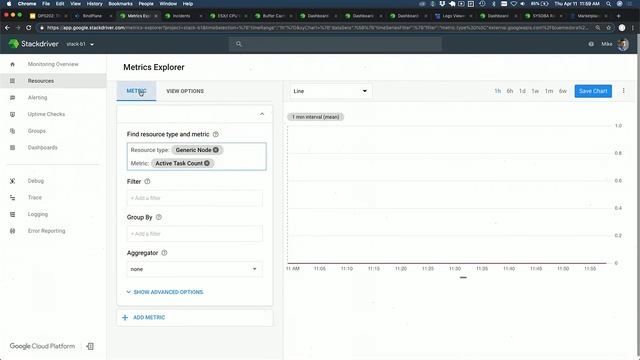Image resolution: width=640 pixels, height=360 pixels.
Task: Open chart more options vertical dots
Action: pos(623,91)
